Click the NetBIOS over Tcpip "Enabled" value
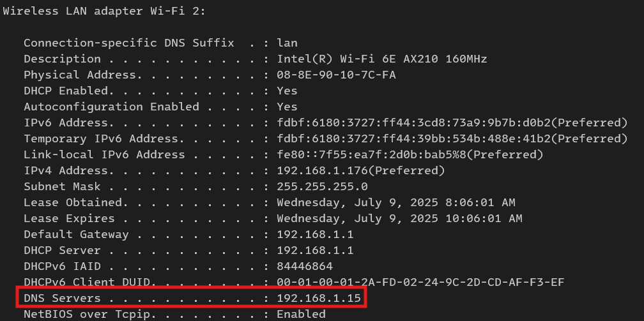 301,314
